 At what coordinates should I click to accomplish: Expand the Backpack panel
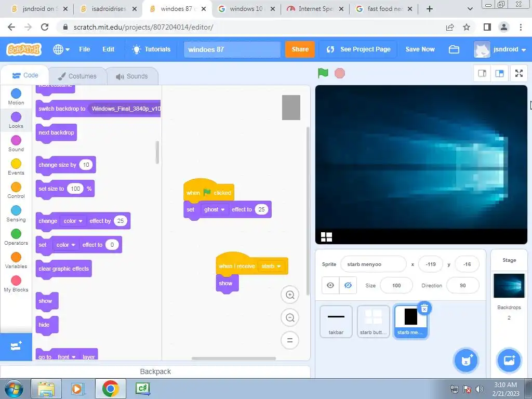coord(155,371)
